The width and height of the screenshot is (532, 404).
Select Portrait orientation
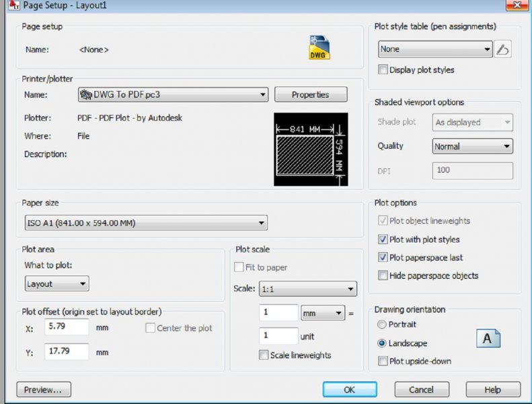click(382, 325)
